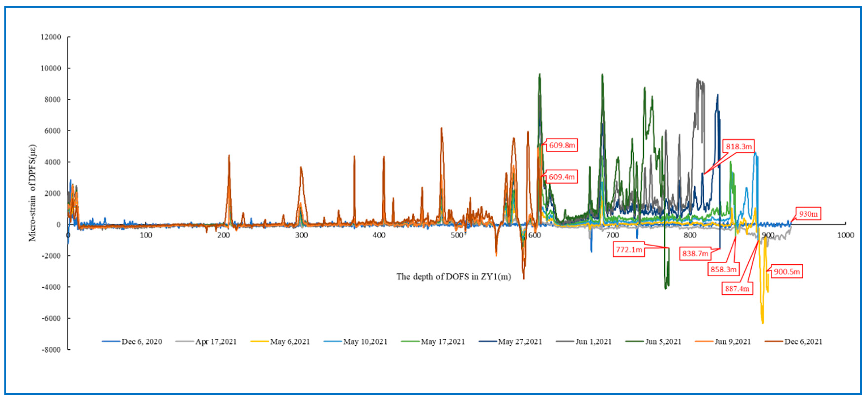Click the x-axis title about DOFS depth
868x400 pixels.
click(x=453, y=277)
